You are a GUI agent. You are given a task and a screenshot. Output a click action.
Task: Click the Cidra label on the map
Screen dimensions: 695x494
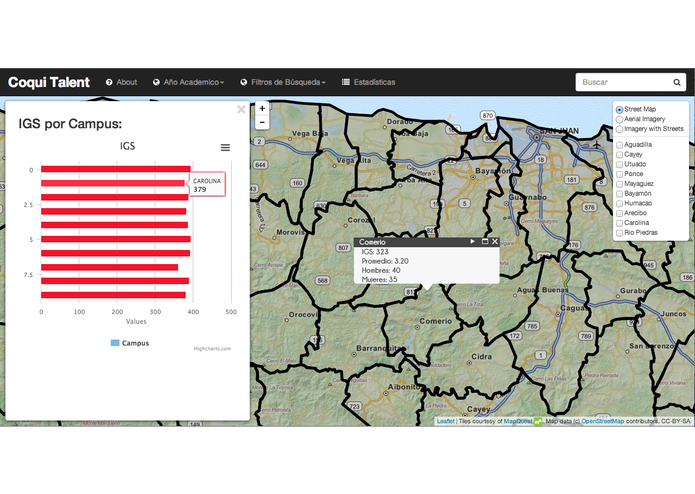click(x=481, y=357)
